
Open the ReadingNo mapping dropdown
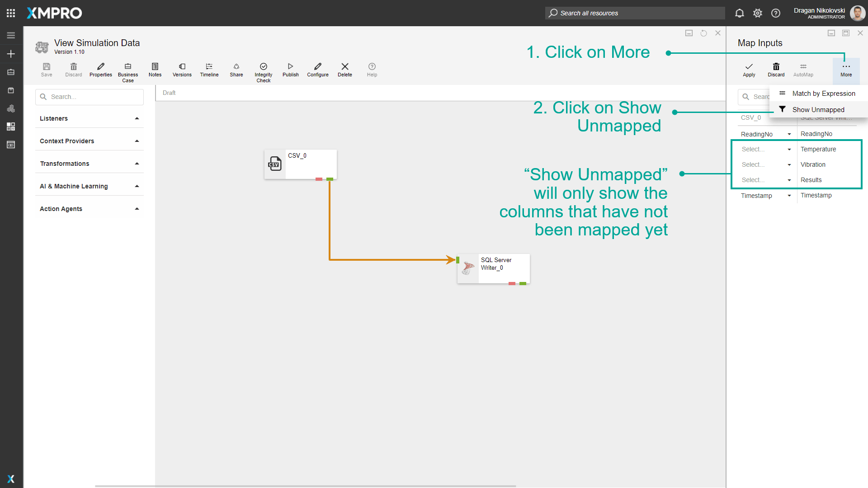[x=766, y=134]
